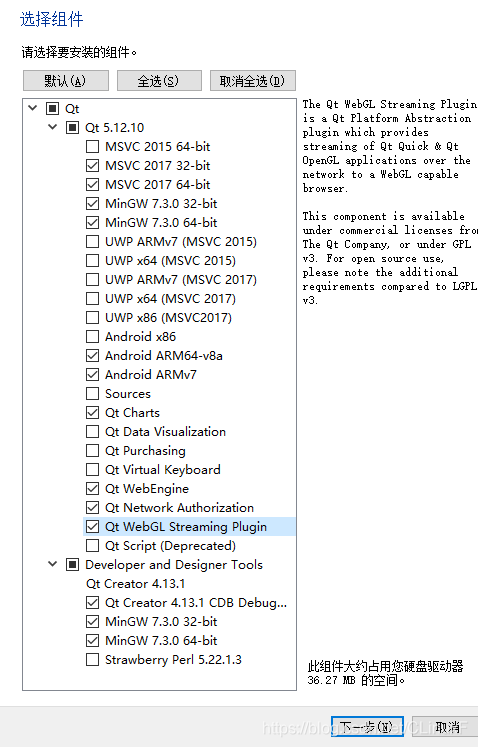Uncheck the Qt WebEngine component
Viewport: 478px width, 747px height.
(92, 489)
